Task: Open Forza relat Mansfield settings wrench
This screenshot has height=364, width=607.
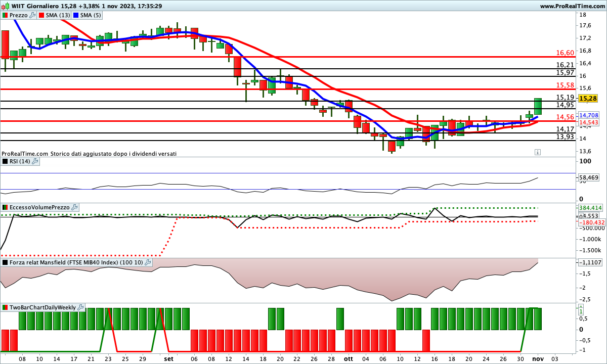Action: pyautogui.click(x=148, y=262)
